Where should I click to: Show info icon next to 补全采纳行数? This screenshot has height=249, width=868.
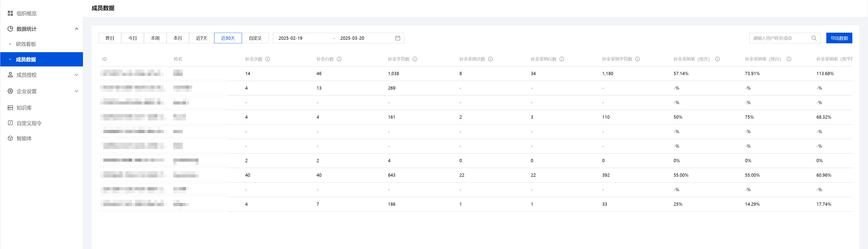(562, 59)
